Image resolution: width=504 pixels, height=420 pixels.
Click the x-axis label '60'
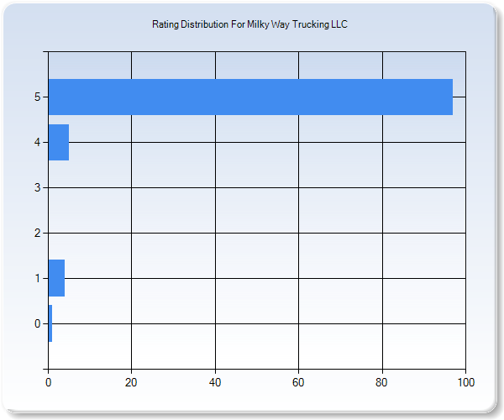tap(298, 382)
